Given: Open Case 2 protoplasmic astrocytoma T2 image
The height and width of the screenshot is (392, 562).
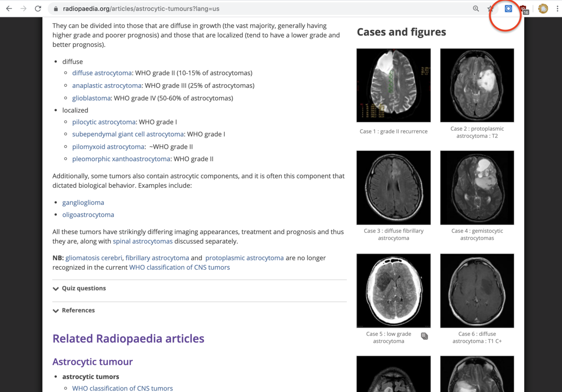Looking at the screenshot, I should tap(477, 85).
